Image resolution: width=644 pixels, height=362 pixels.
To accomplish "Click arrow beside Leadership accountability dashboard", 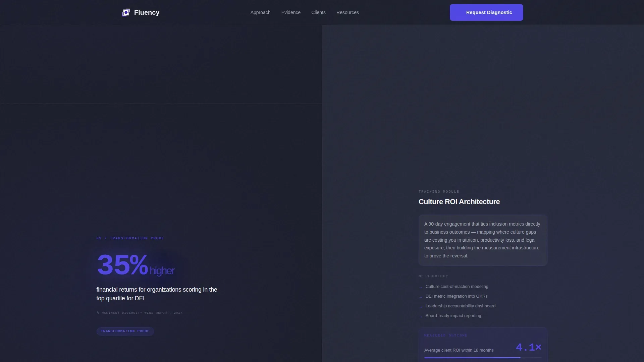I will coord(421,307).
